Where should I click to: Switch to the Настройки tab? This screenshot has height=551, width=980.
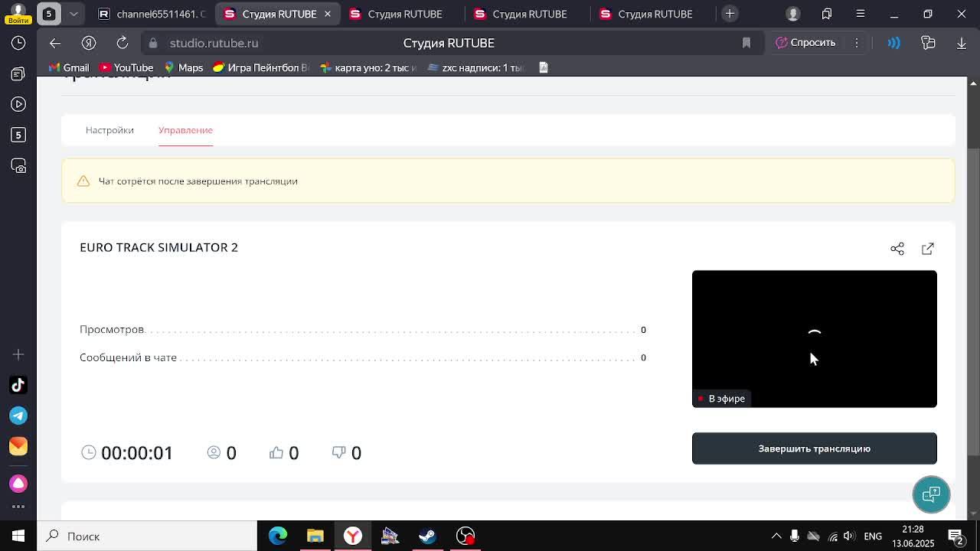coord(109,130)
